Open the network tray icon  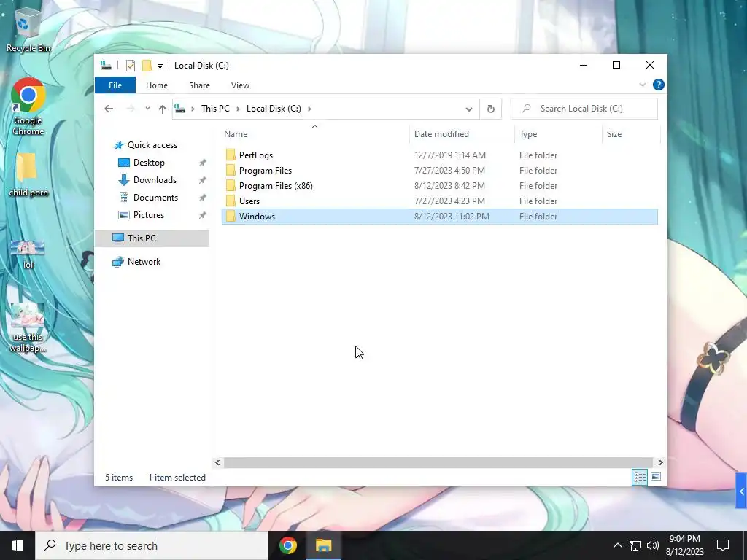point(635,545)
